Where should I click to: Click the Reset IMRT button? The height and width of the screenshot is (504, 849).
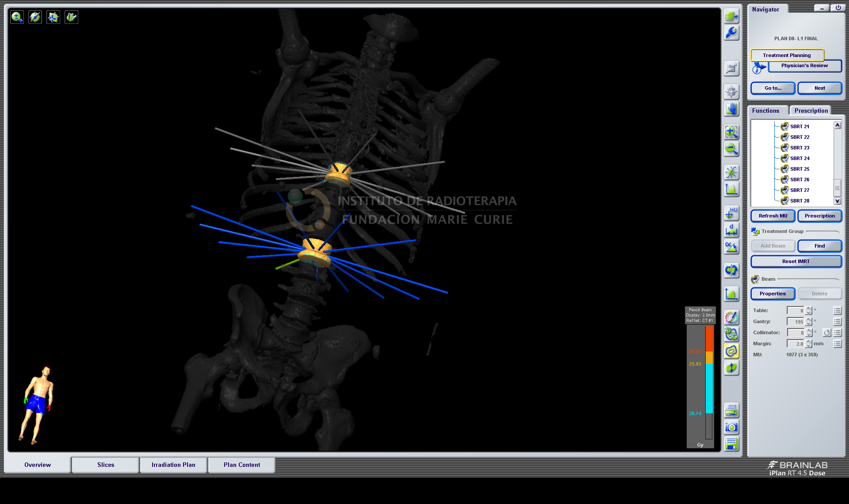[795, 261]
